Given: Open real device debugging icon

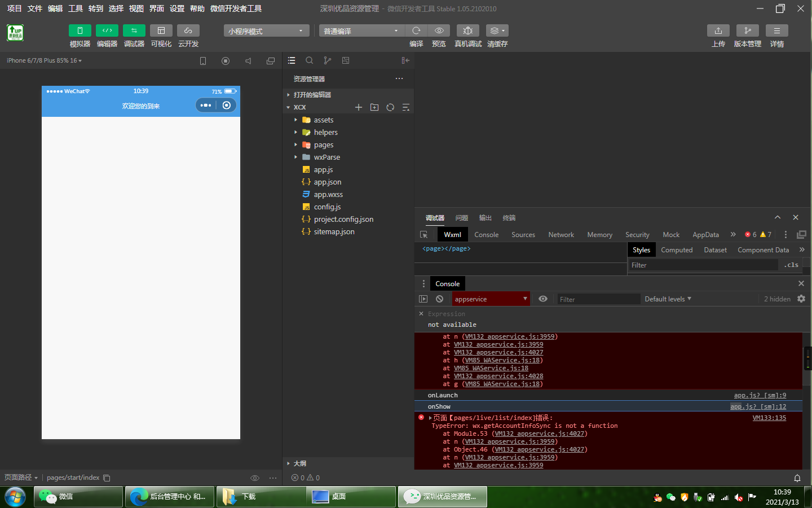Looking at the screenshot, I should click(467, 30).
